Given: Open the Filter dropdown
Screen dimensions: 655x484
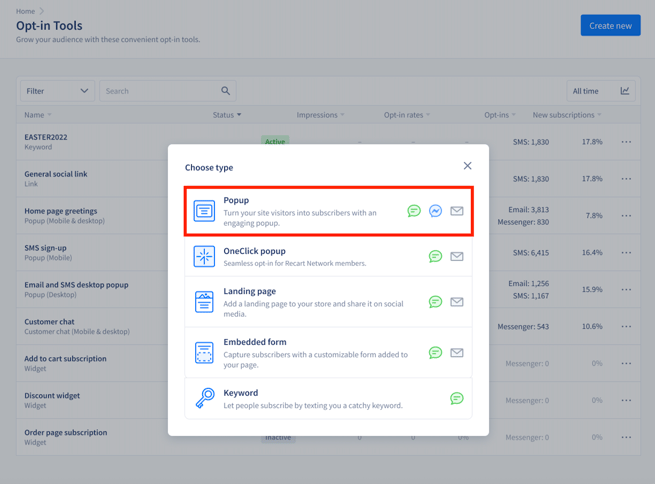Looking at the screenshot, I should pos(57,91).
